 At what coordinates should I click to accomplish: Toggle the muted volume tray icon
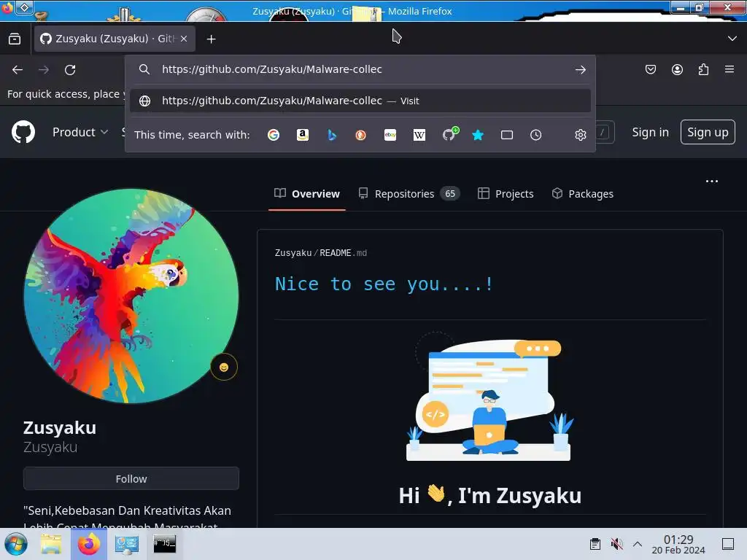(x=616, y=544)
